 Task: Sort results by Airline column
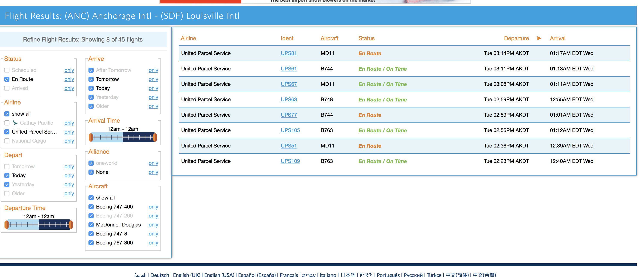[x=188, y=38]
